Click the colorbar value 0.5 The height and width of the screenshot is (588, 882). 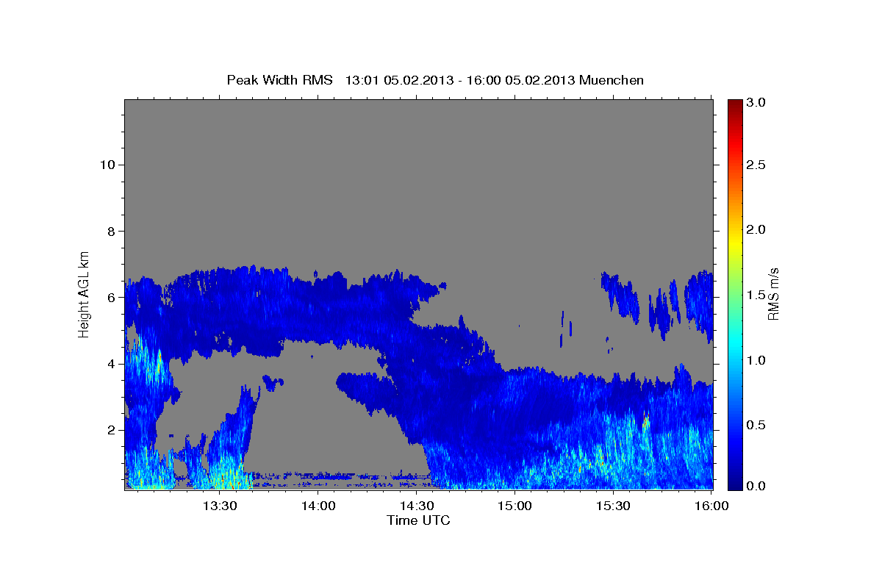(x=756, y=425)
